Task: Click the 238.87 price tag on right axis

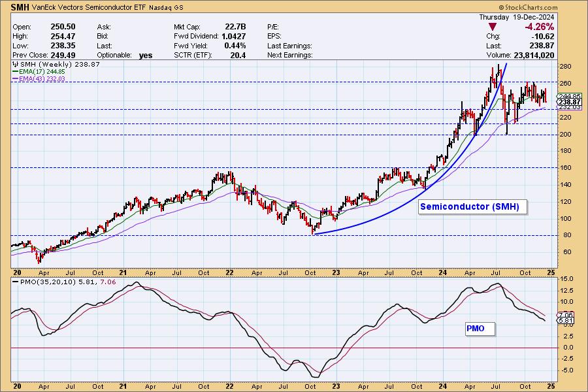Action: (570, 102)
